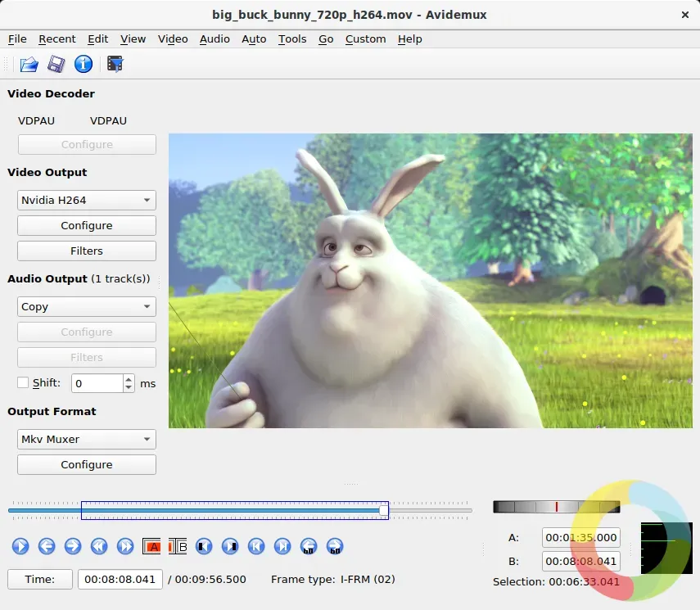Viewport: 700px width, 610px height.
Task: Decrease the audio shift value
Action: click(129, 387)
